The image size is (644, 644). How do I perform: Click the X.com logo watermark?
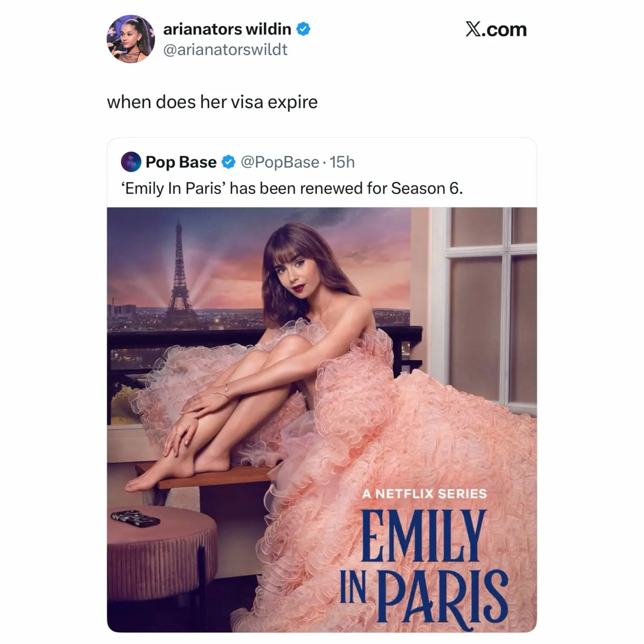(496, 30)
